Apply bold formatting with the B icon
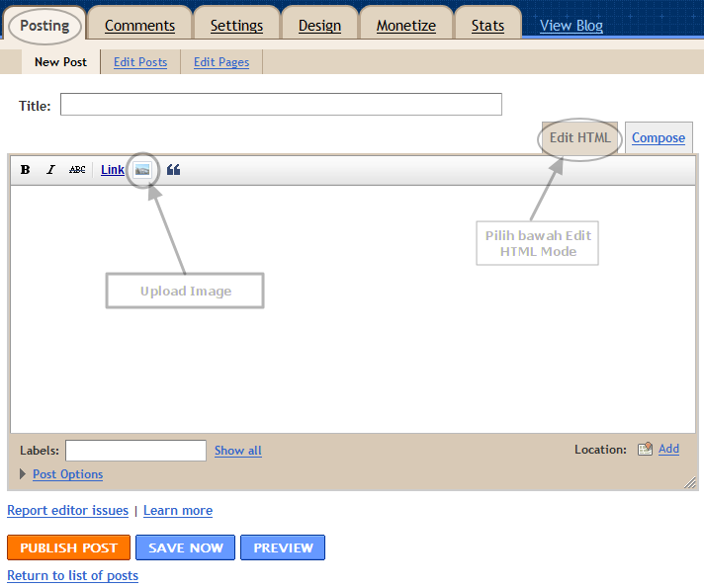Screen dimensions: 704x588 tap(25, 170)
